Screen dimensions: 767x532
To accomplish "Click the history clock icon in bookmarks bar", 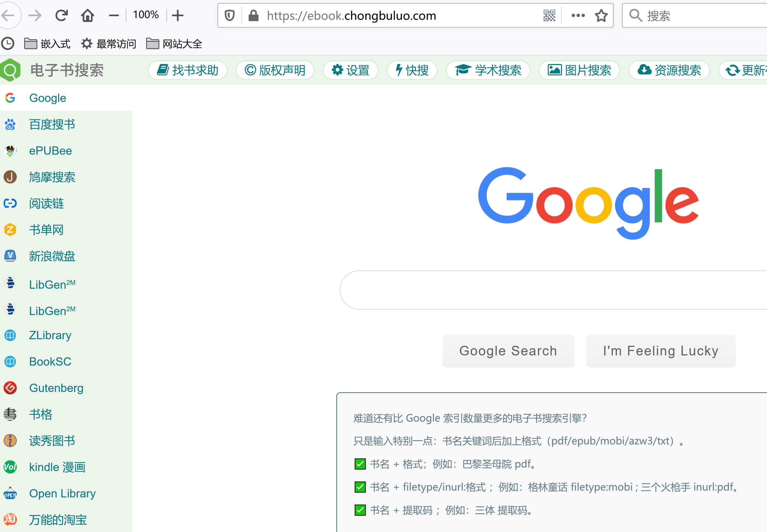I will coord(8,43).
